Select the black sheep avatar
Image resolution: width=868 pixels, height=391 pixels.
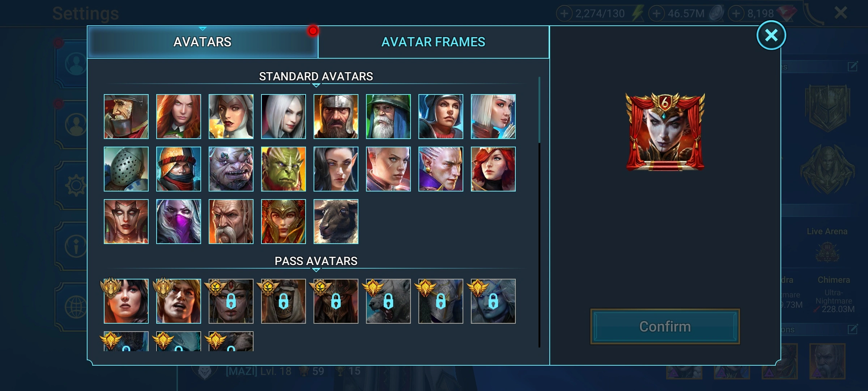[336, 222]
